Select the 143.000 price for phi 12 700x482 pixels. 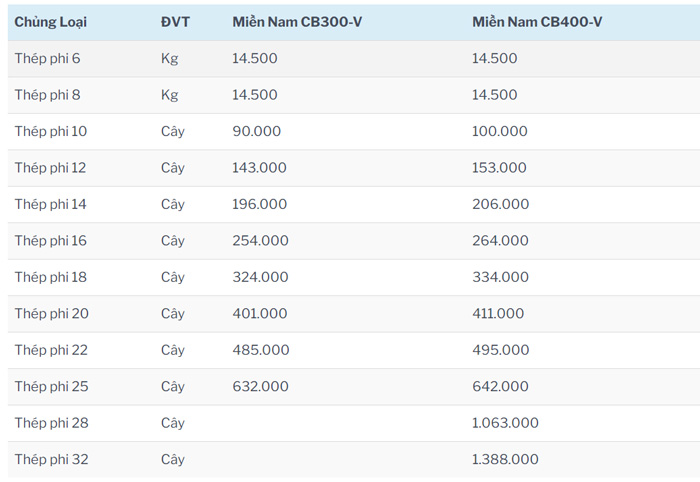259,168
